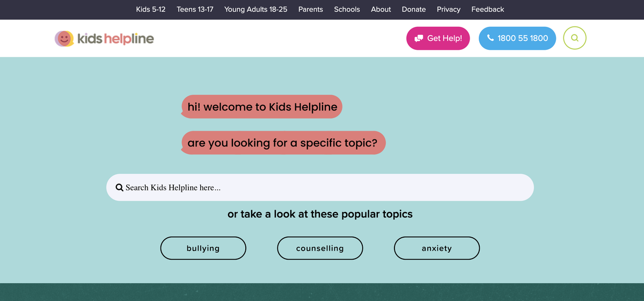Select Young Adults 18-25 in top navigation
Image resolution: width=644 pixels, height=301 pixels.
point(256,9)
